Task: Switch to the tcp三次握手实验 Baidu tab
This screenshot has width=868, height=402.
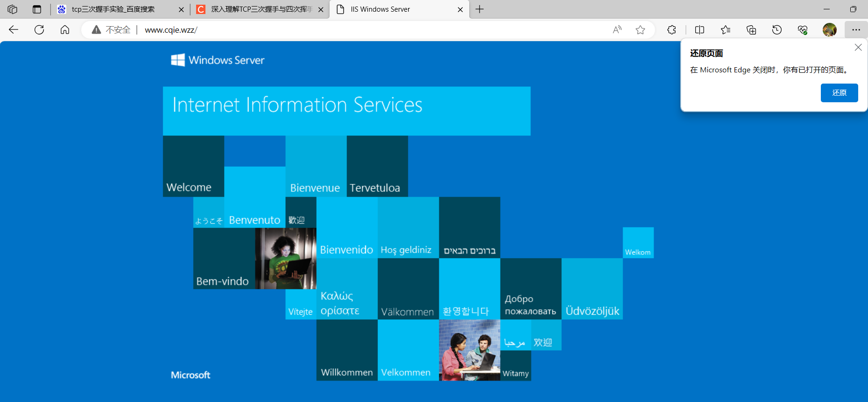Action: point(120,9)
